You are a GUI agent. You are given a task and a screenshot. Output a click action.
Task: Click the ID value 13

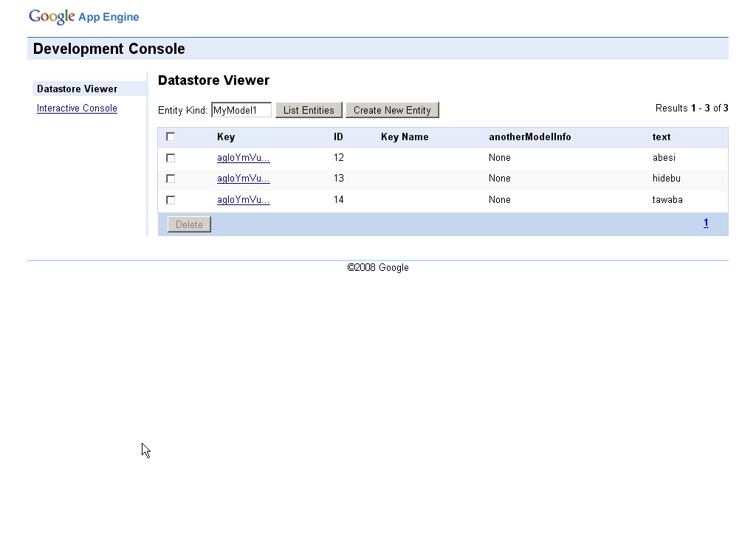tap(338, 179)
